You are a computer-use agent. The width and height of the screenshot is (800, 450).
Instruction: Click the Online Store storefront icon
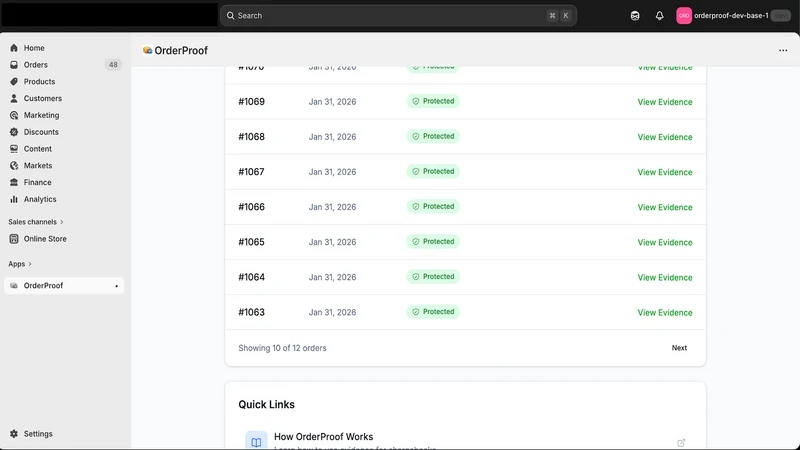(x=14, y=239)
